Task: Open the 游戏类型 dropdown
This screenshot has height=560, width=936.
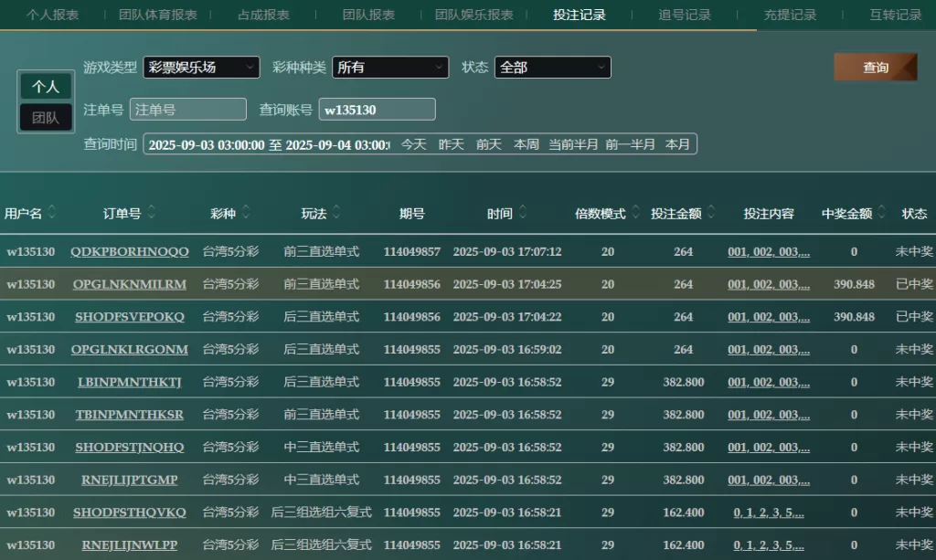Action: point(201,68)
